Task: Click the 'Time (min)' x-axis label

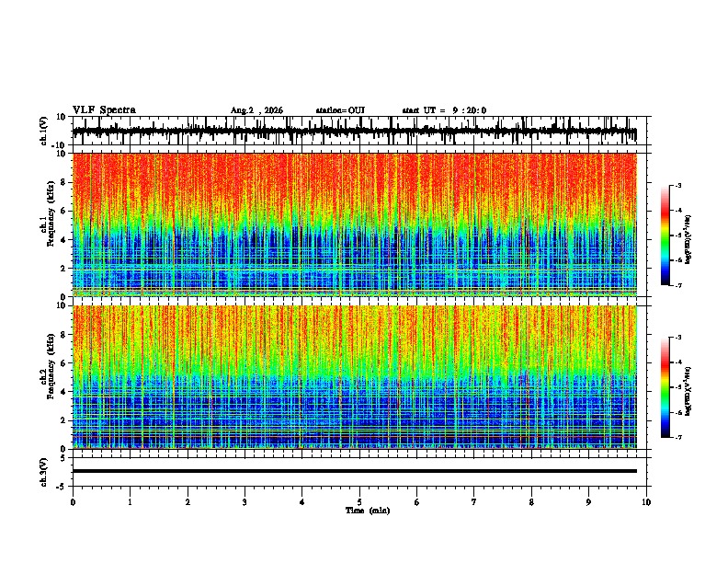Action: [368, 511]
